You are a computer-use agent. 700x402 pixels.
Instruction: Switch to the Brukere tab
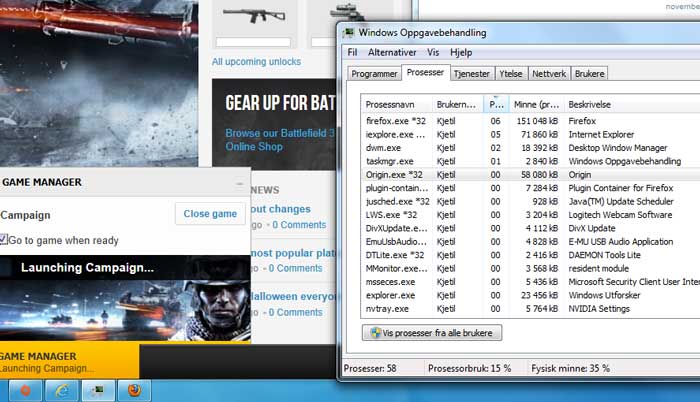(590, 74)
